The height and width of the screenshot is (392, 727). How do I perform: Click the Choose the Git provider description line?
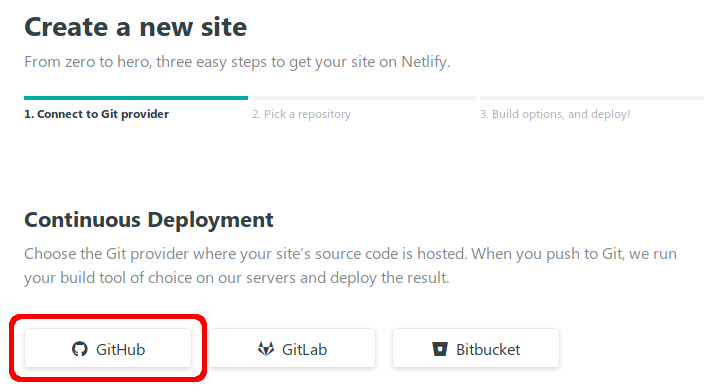click(351, 254)
